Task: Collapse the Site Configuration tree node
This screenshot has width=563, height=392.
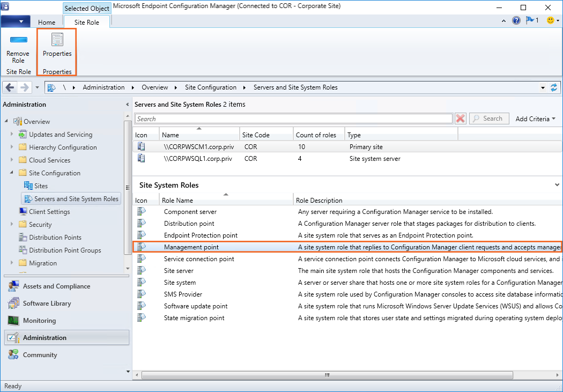Action: click(12, 173)
